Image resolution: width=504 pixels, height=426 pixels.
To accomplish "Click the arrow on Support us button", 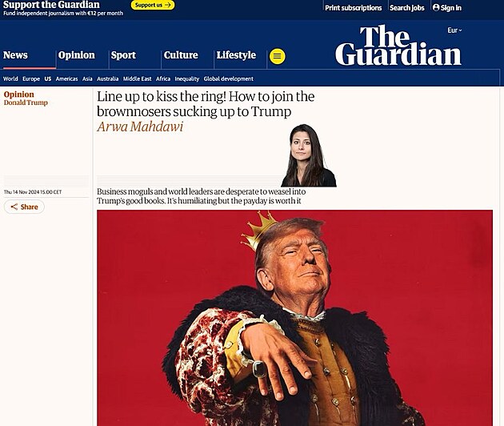I will click(x=167, y=5).
